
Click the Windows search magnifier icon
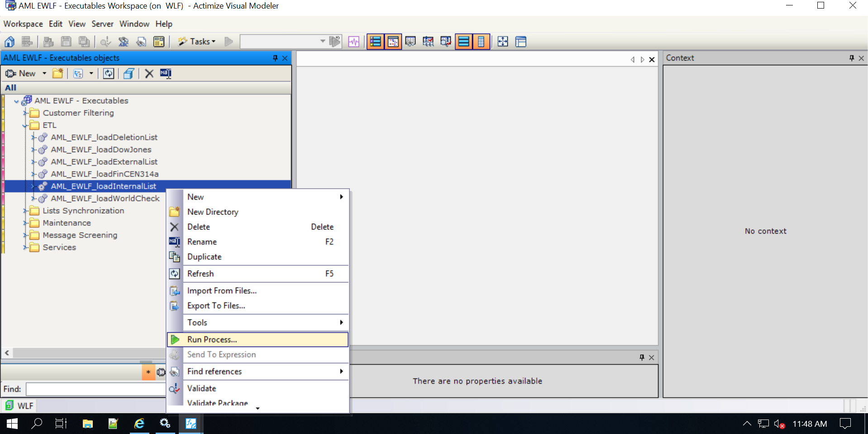coord(37,424)
